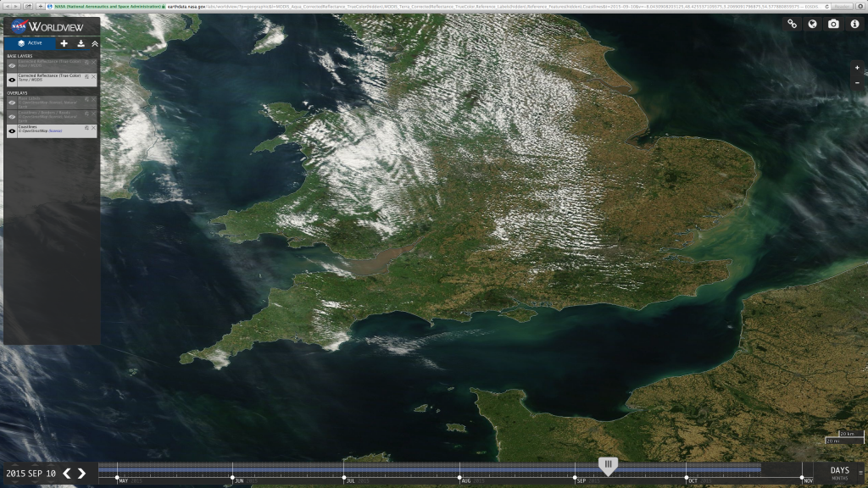Open options for Terra / MODIS layer
Screen dimensions: 868x488
click(x=86, y=76)
